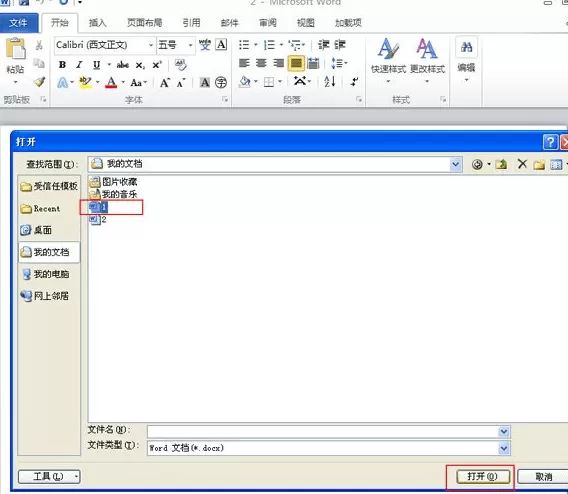Image resolution: width=568 pixels, height=494 pixels.
Task: Align text left
Action: pos(244,63)
